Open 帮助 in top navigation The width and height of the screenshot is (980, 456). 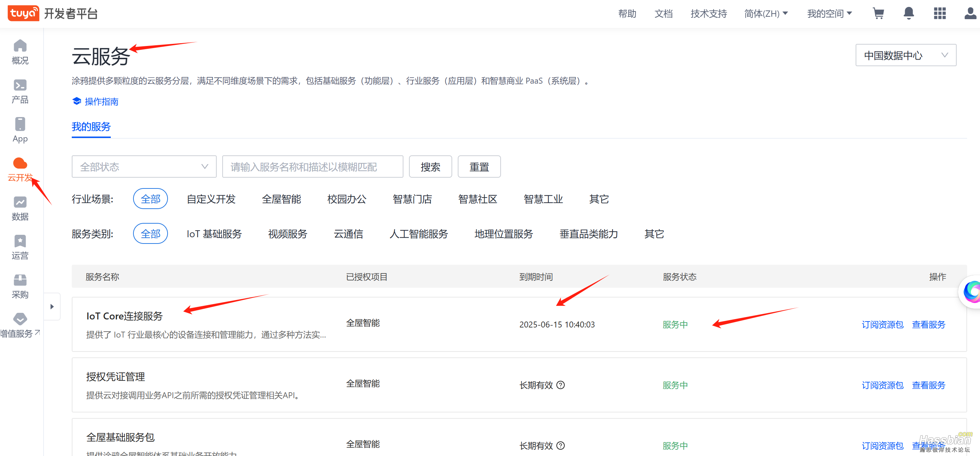click(x=627, y=14)
